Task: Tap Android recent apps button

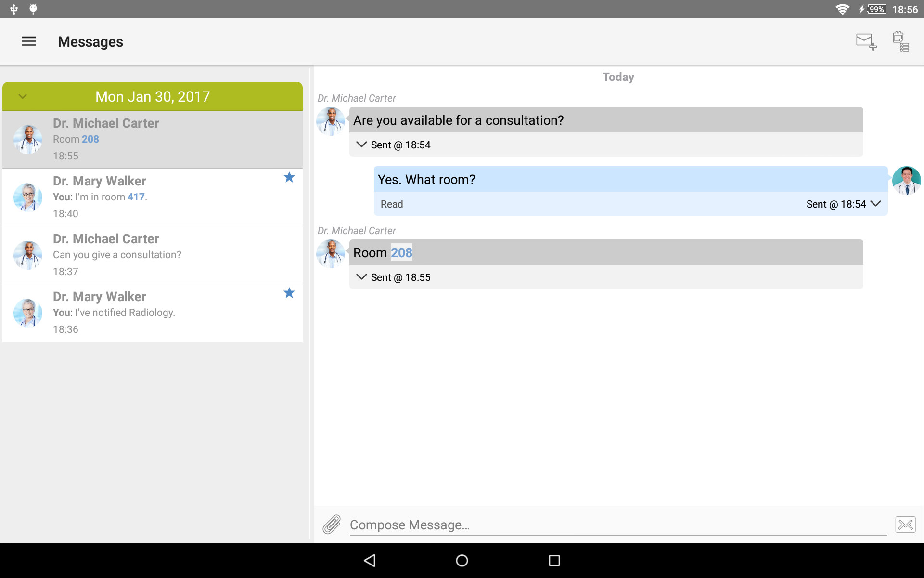Action: click(x=554, y=560)
